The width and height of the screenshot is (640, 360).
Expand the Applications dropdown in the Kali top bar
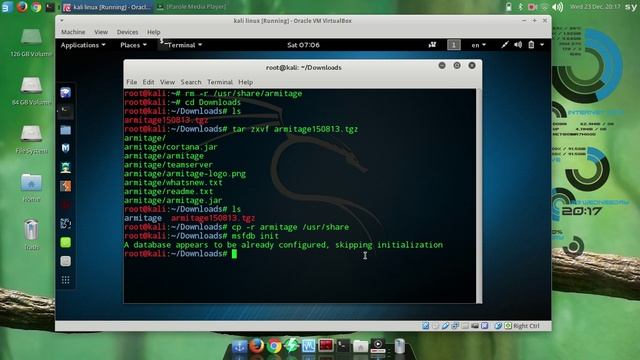pos(83,45)
